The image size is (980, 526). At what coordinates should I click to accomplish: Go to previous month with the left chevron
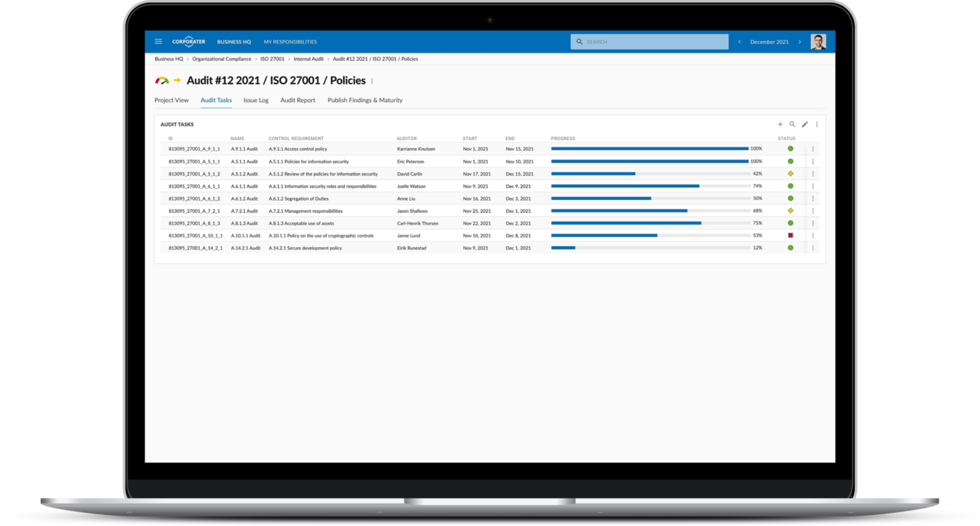pos(739,41)
